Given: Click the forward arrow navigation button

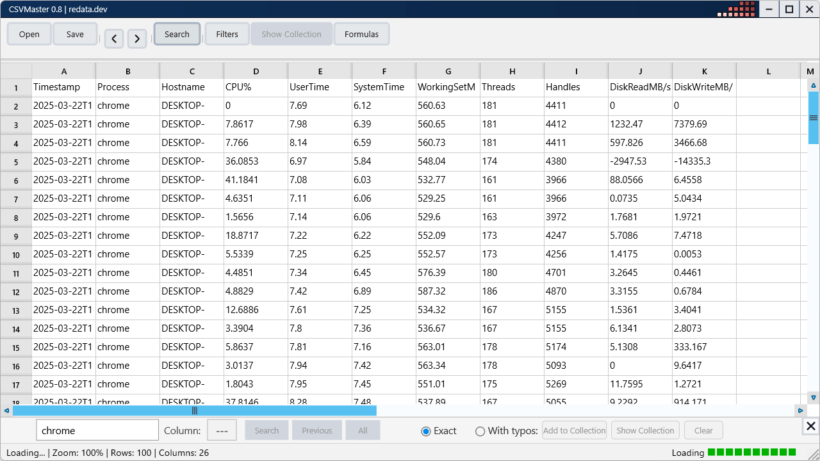Looking at the screenshot, I should 137,38.
